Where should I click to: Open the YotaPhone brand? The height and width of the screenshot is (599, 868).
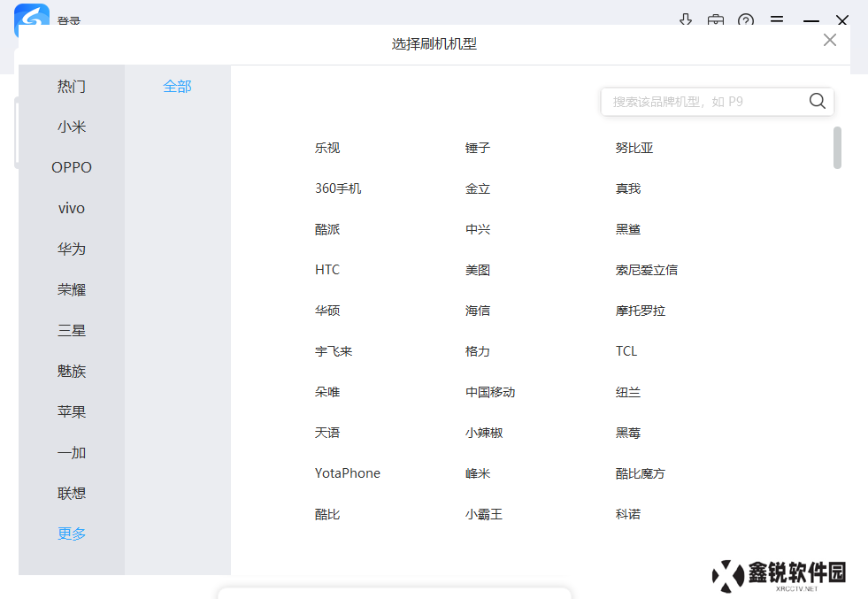[x=348, y=473]
